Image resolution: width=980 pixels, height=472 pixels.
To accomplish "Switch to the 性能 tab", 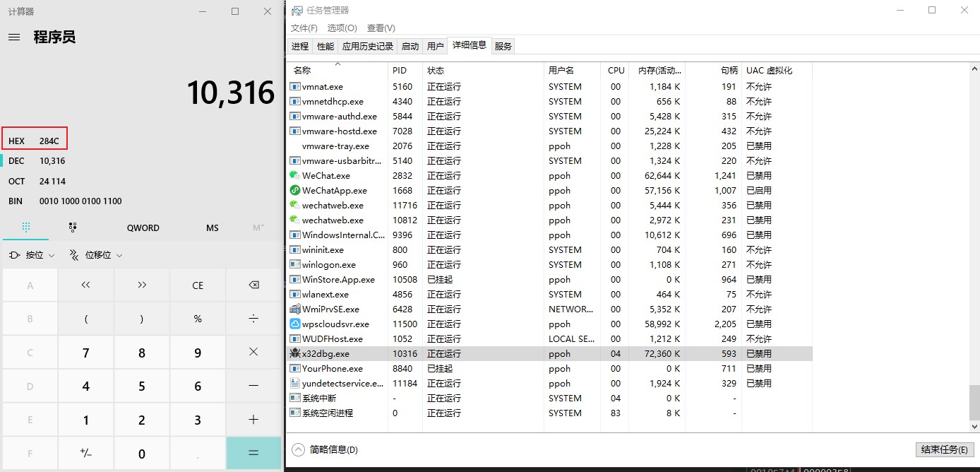I will pos(325,47).
